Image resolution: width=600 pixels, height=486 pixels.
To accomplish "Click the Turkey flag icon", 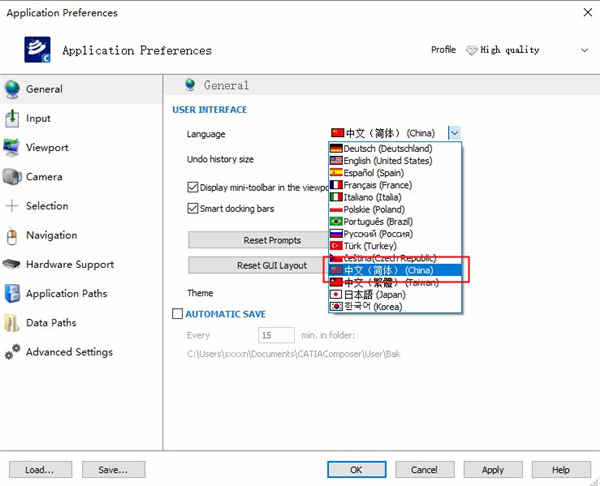I will click(336, 246).
